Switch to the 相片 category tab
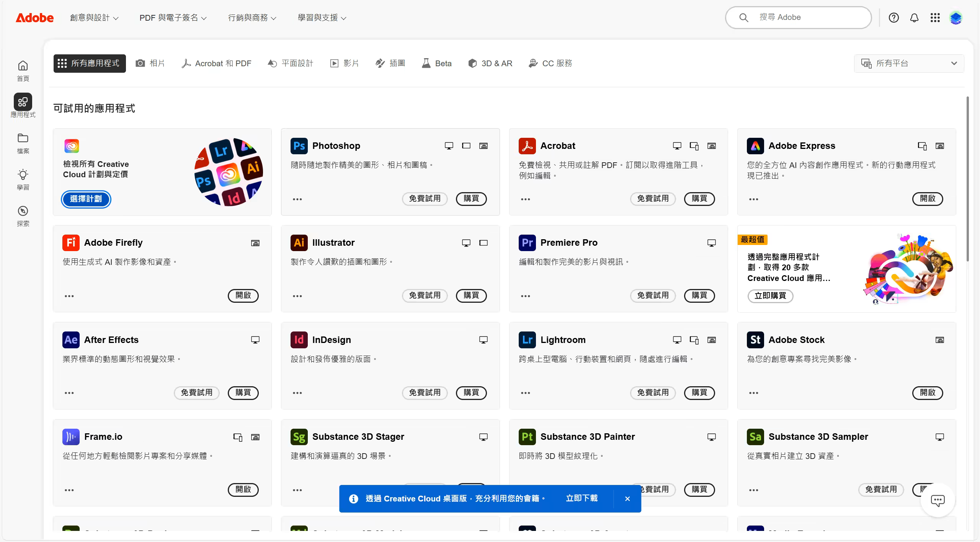Screen dimensions: 980x542 pyautogui.click(x=150, y=64)
